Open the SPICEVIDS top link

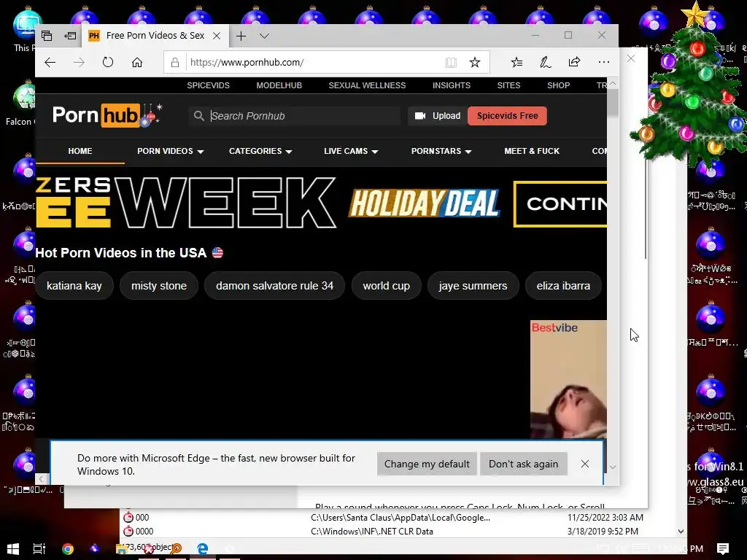(208, 85)
